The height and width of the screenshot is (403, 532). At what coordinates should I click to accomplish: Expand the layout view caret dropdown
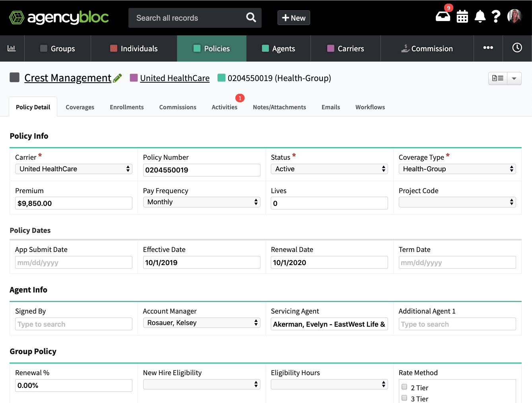pyautogui.click(x=514, y=78)
